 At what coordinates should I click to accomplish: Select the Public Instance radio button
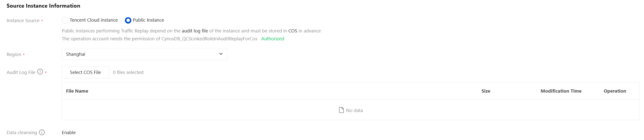[128, 20]
